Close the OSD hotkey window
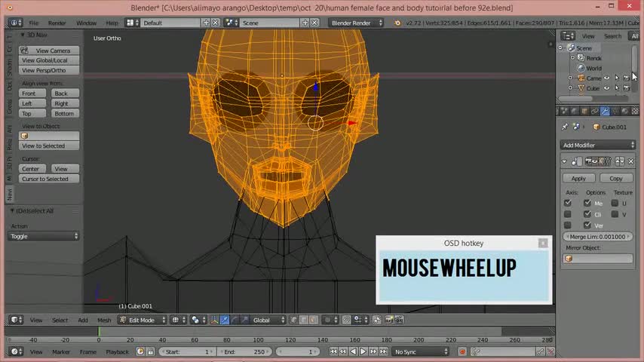Image resolution: width=644 pixels, height=362 pixels. (x=542, y=243)
